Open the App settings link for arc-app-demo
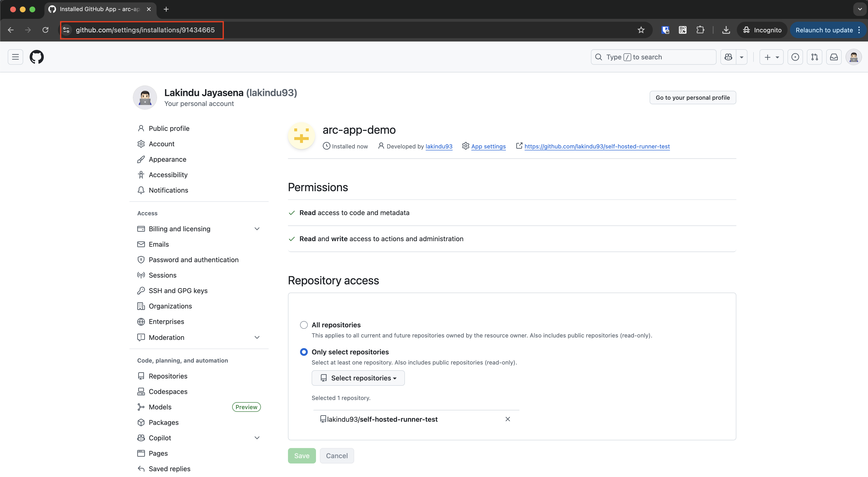The image size is (868, 477). (488, 146)
